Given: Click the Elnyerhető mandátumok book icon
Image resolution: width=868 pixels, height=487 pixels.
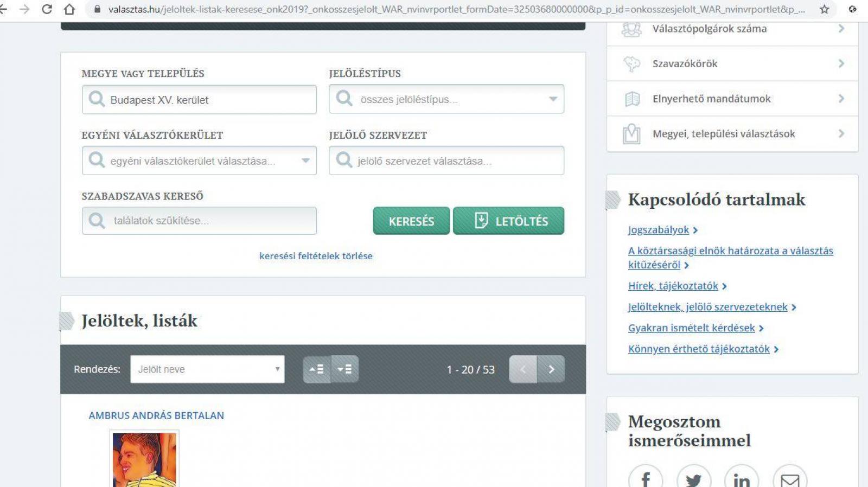Looking at the screenshot, I should click(x=632, y=99).
